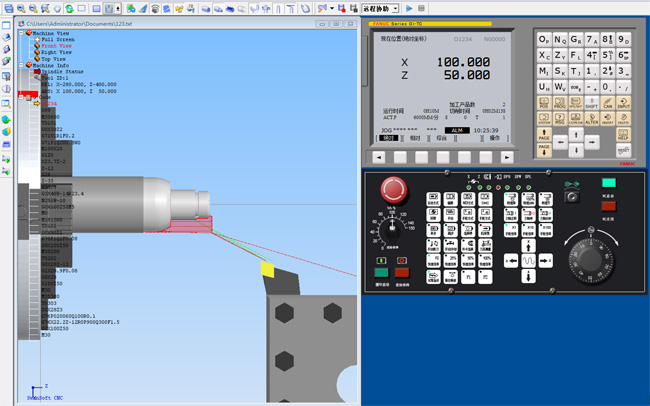Select Top View in the tree
Image resolution: width=650 pixels, height=406 pixels.
(54, 59)
